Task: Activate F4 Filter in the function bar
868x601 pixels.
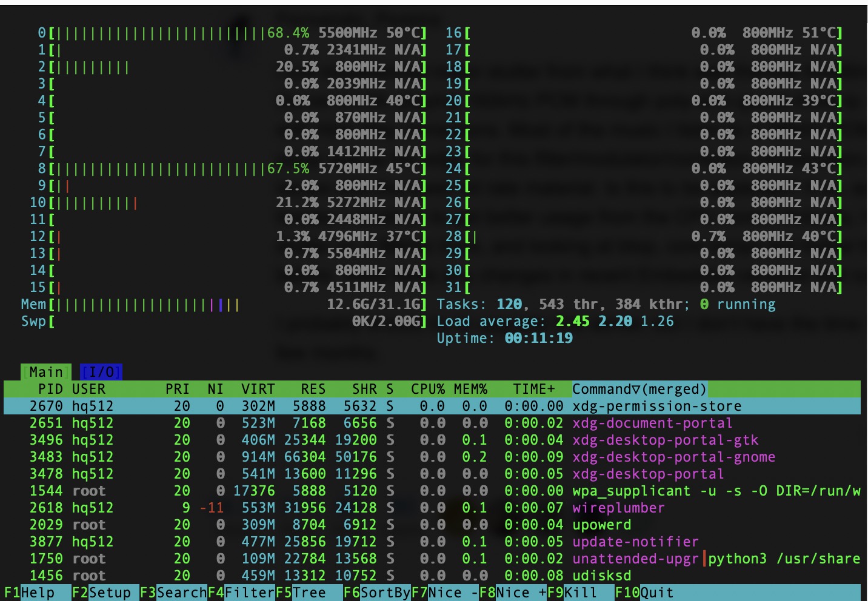Action: (241, 593)
